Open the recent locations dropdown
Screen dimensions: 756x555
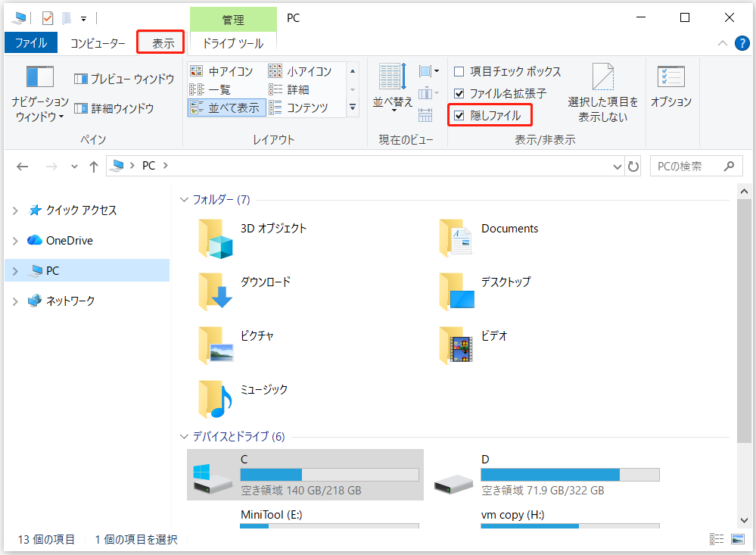coord(73,167)
